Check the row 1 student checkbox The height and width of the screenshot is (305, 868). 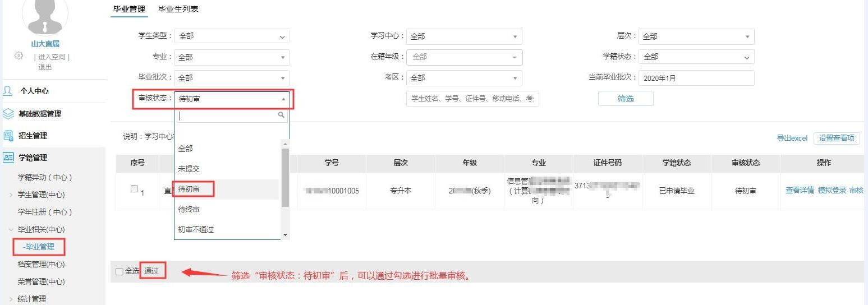[134, 189]
